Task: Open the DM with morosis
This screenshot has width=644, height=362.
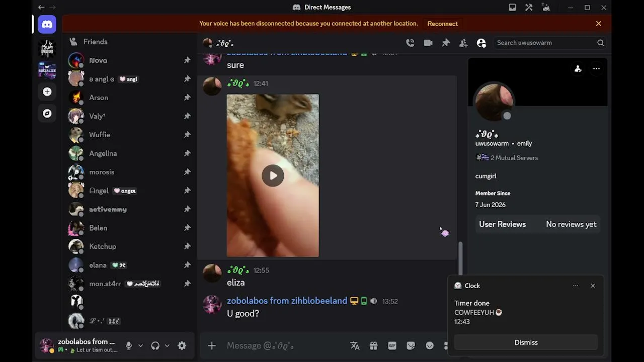Action: click(x=130, y=172)
